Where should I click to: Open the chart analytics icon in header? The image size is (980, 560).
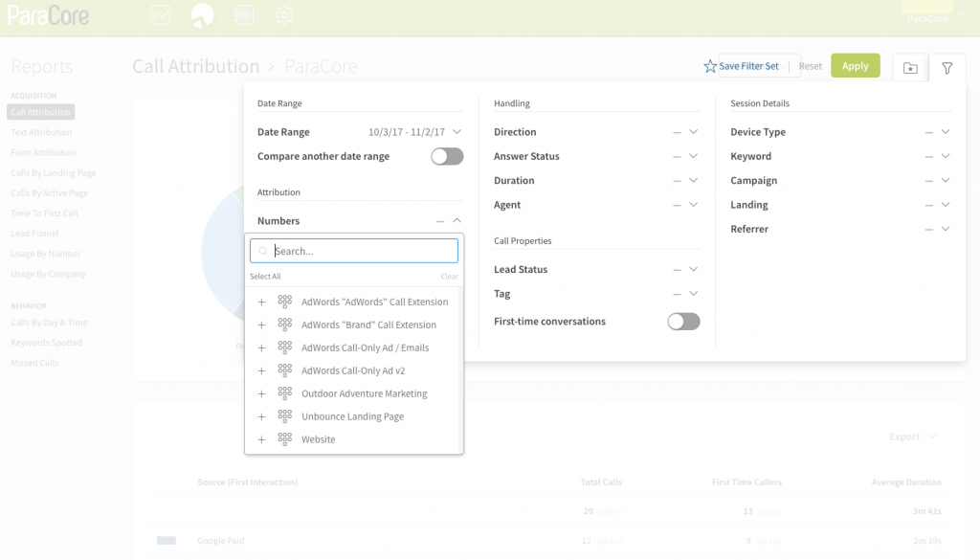[160, 15]
